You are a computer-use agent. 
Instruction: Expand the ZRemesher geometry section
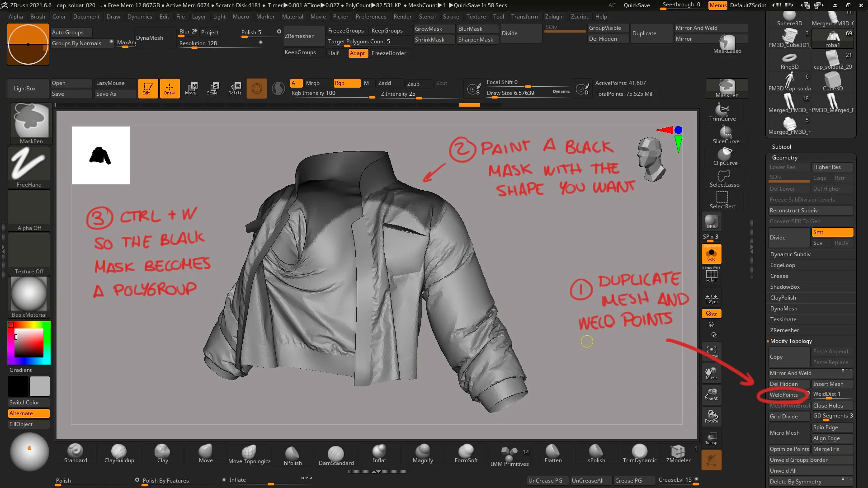[x=784, y=330]
